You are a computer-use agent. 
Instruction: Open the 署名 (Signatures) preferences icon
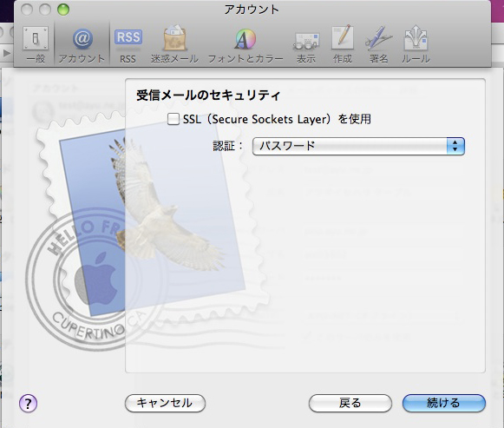[x=378, y=44]
